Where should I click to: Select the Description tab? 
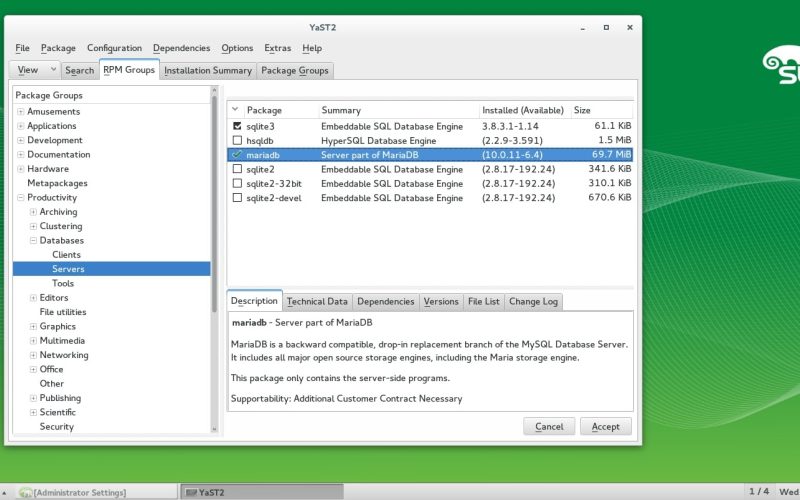254,301
